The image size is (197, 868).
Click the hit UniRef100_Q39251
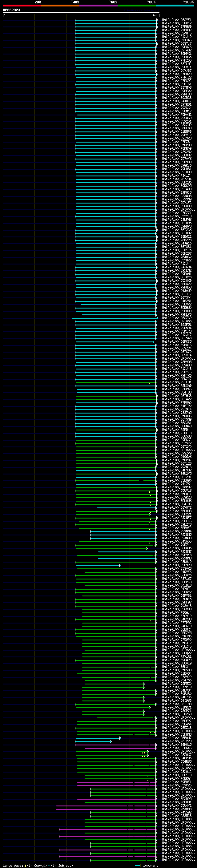click(x=177, y=121)
